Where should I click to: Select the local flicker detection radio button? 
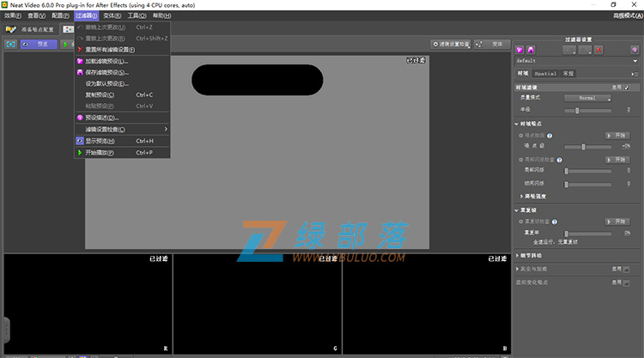521,160
